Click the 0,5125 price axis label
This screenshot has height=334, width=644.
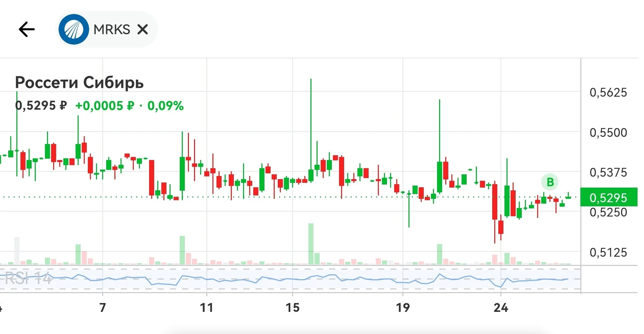click(x=608, y=252)
